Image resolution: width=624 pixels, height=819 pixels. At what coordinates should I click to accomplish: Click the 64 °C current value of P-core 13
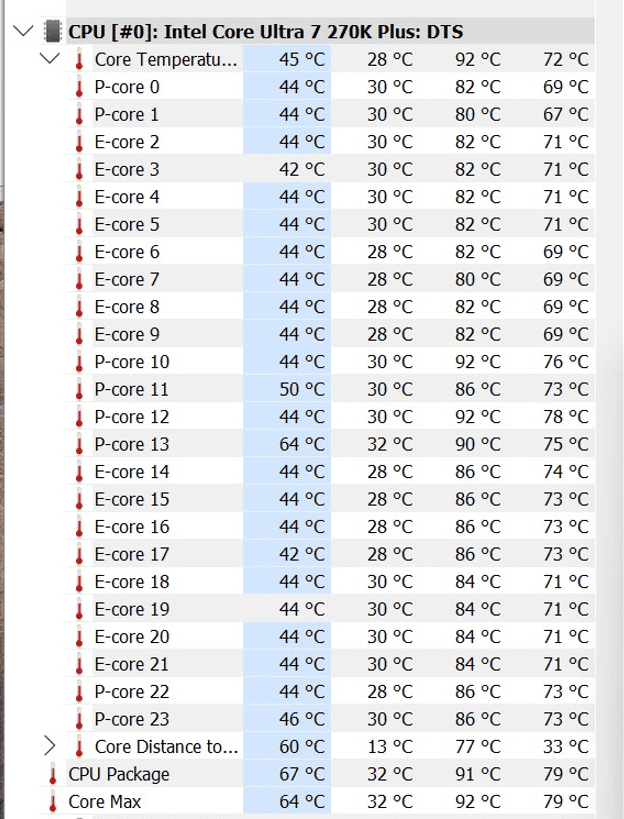(x=302, y=444)
